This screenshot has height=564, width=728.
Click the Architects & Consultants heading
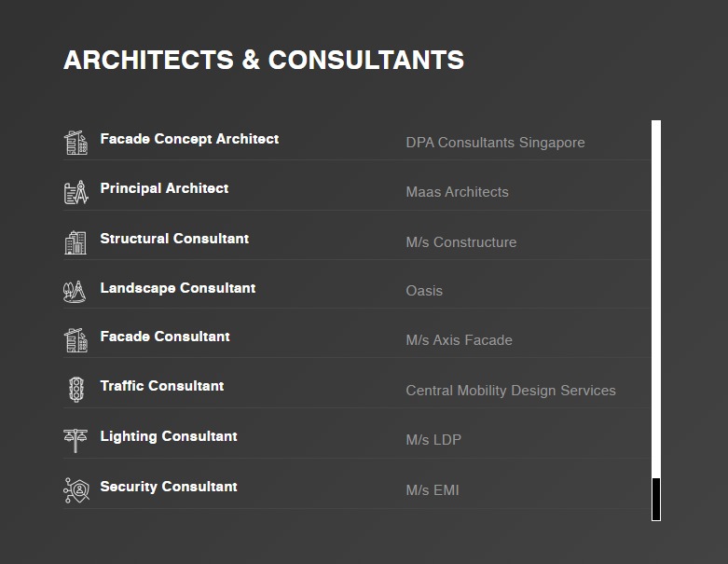click(x=264, y=60)
